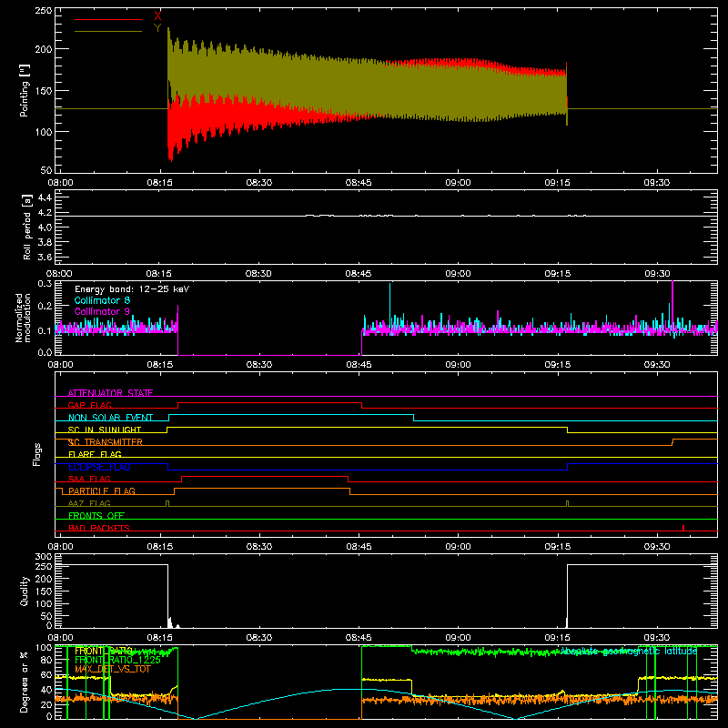Click the second AAZ_FLAG pulse near 09:15
This screenshot has height=728, width=728.
click(x=567, y=504)
